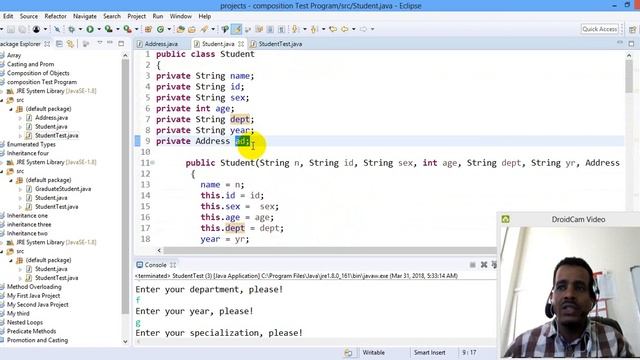
Task: Toggle Skip All Breakpoints
Action: (x=57, y=29)
